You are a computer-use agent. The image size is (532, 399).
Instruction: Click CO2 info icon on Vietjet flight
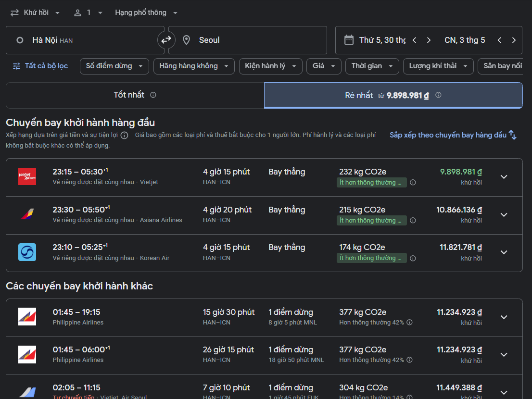click(x=413, y=183)
